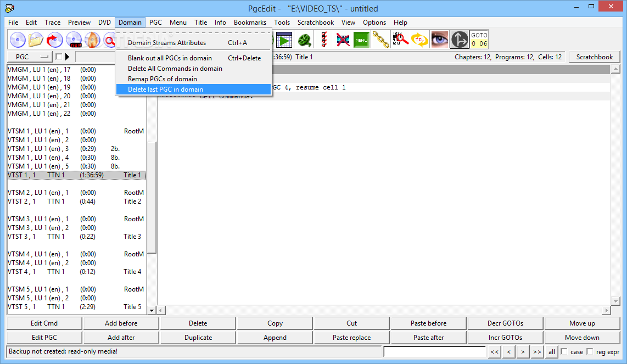Click the numbers search magnifier icon
This screenshot has height=364, width=627.
(400, 40)
